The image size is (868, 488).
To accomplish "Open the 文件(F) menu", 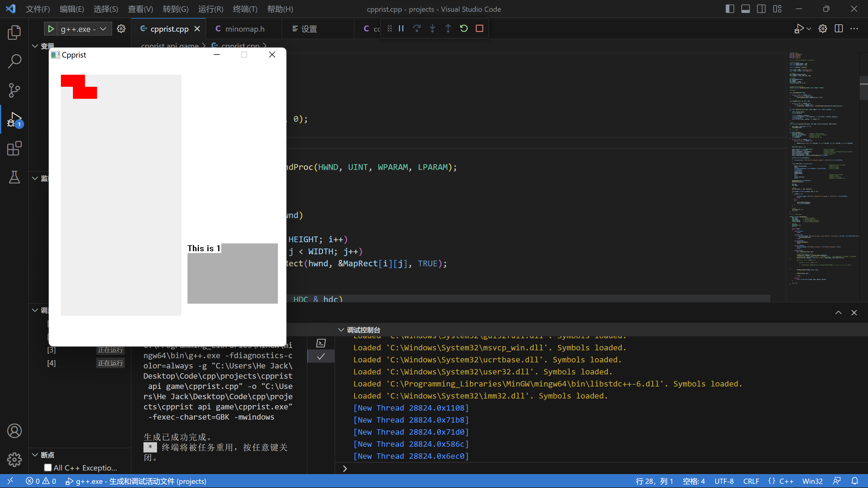I will tap(38, 9).
